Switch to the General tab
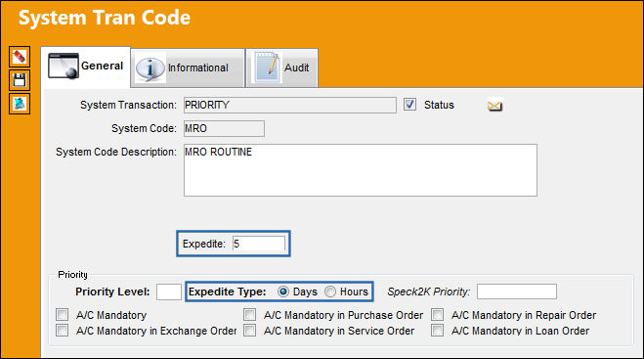644x359 pixels. point(85,67)
